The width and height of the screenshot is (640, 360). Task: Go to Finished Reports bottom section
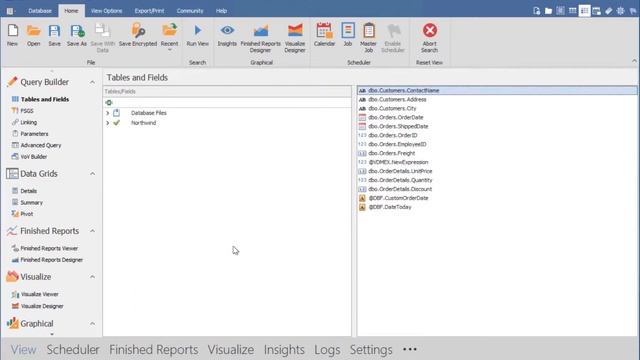point(153,349)
